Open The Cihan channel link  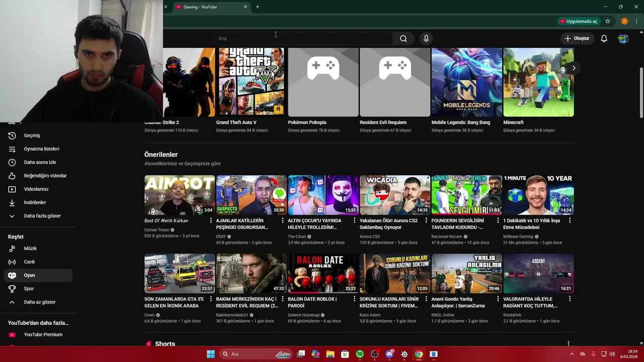[297, 236]
